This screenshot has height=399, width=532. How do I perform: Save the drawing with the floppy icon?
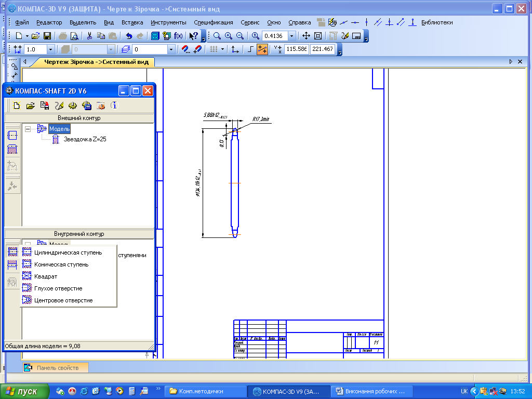tap(47, 36)
